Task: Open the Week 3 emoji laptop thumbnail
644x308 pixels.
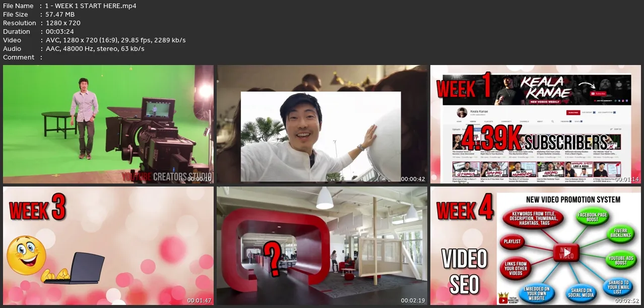Action: point(108,245)
